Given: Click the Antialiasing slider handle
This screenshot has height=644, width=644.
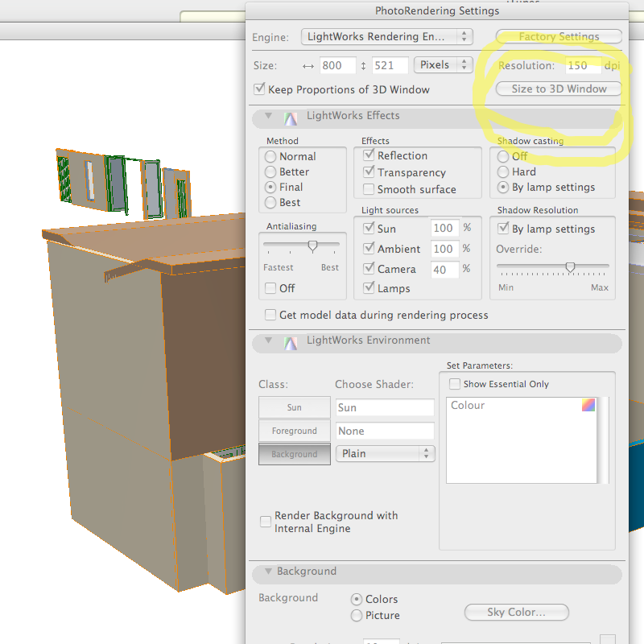Looking at the screenshot, I should 312,246.
